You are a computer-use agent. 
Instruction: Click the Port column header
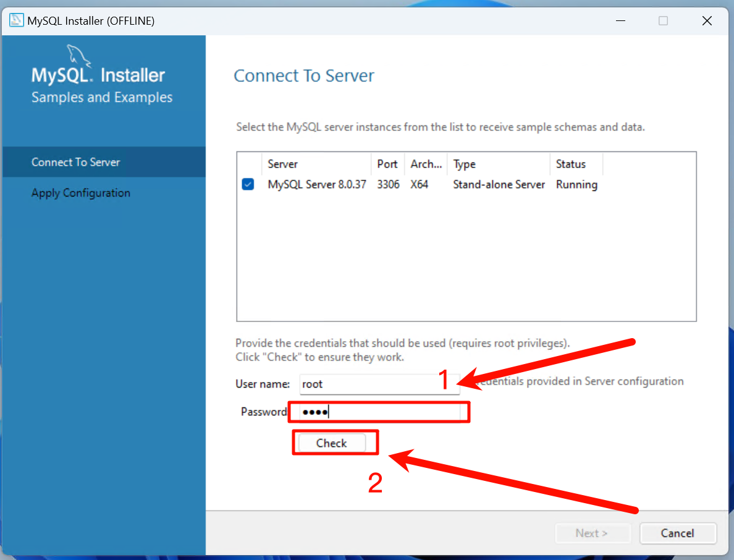tap(387, 164)
